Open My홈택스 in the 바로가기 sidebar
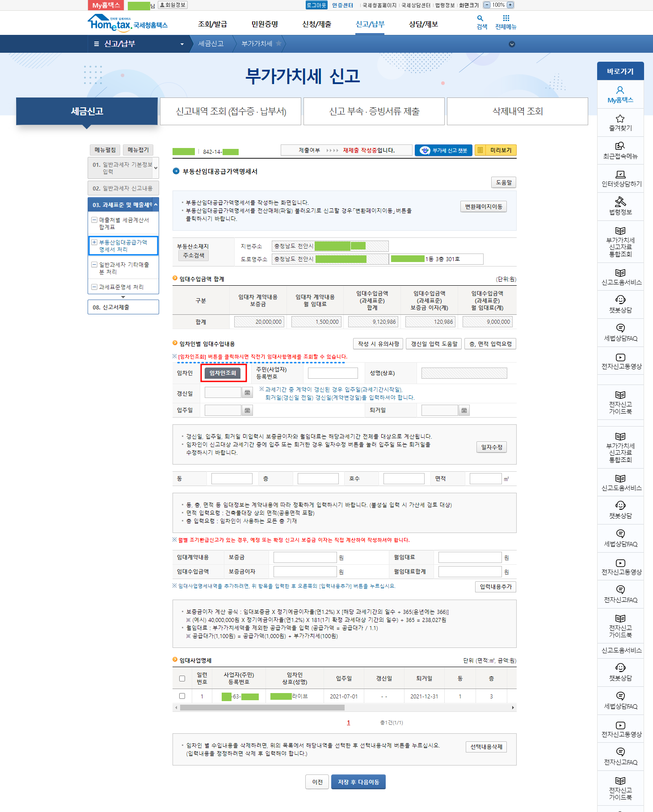Image resolution: width=653 pixels, height=812 pixels. click(620, 94)
